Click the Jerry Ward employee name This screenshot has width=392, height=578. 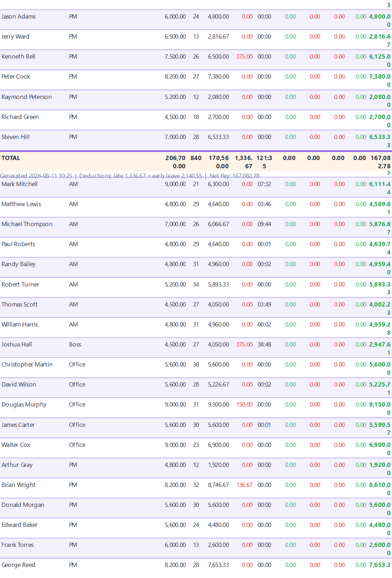[x=15, y=36]
